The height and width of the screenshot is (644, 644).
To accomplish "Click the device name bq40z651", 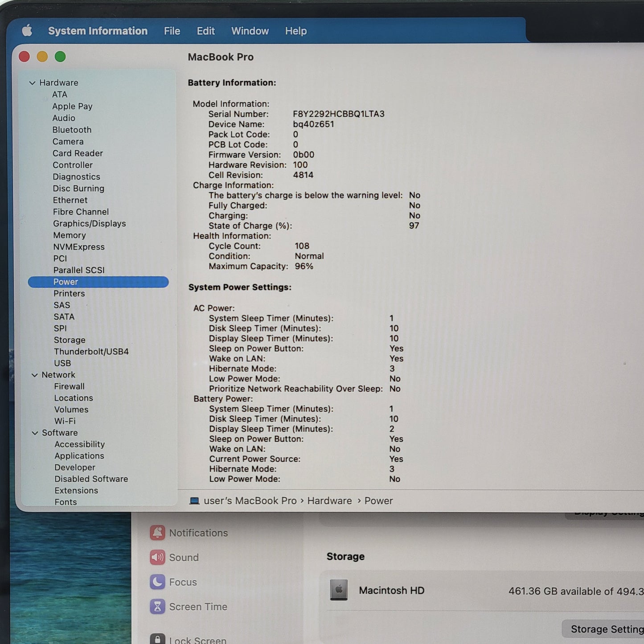I will pos(313,124).
